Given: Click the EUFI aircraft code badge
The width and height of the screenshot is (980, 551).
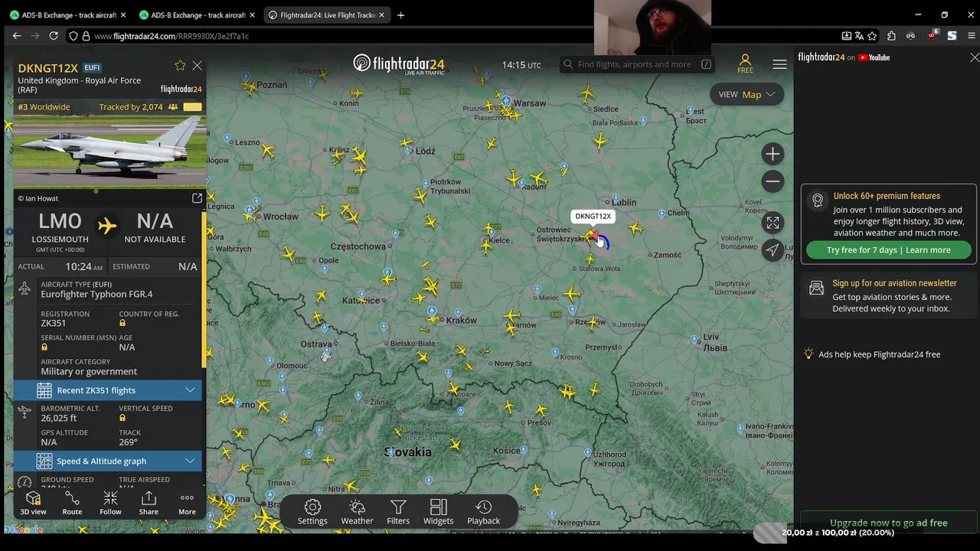Looking at the screenshot, I should [x=92, y=68].
